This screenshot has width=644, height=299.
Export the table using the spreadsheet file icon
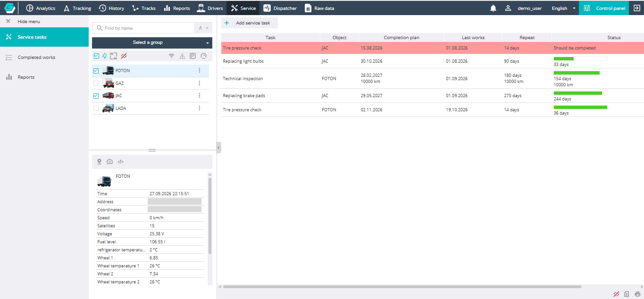click(627, 294)
